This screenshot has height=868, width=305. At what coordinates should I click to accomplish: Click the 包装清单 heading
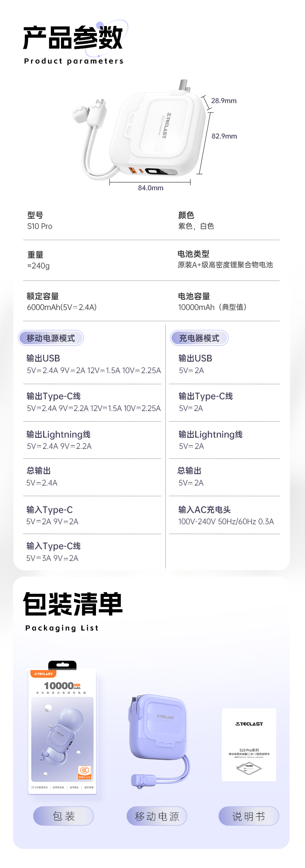73,604
